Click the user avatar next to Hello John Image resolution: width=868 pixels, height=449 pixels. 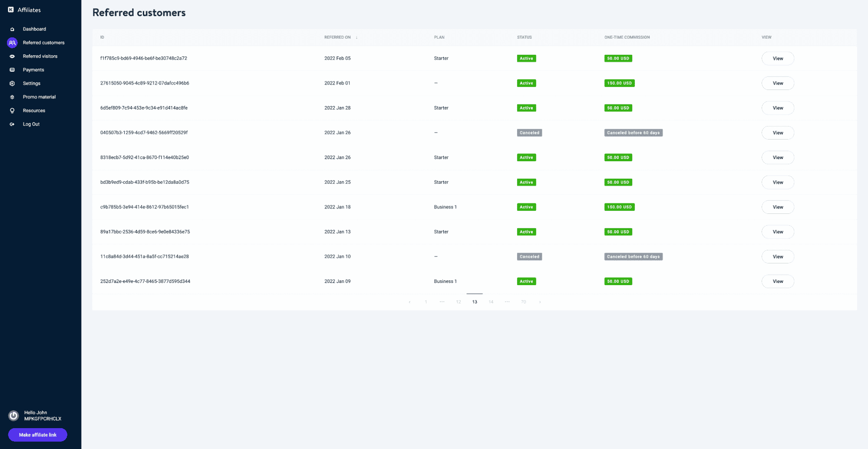click(14, 416)
